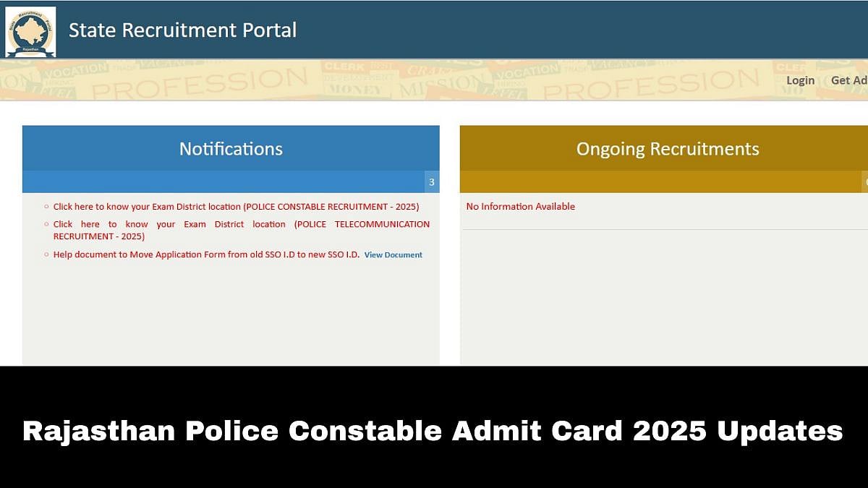Click the bullet beside the Police Constable notification
Viewport: 868px width, 488px height.
click(x=47, y=207)
